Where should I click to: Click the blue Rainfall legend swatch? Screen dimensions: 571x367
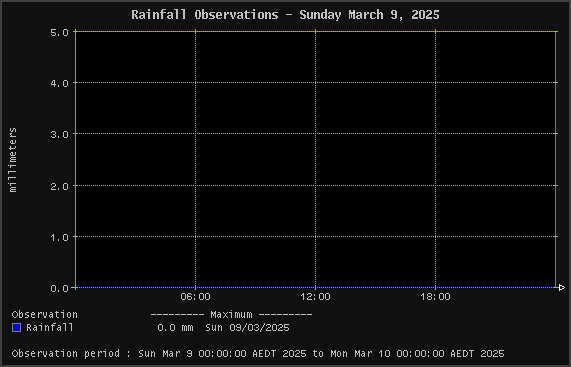16,327
